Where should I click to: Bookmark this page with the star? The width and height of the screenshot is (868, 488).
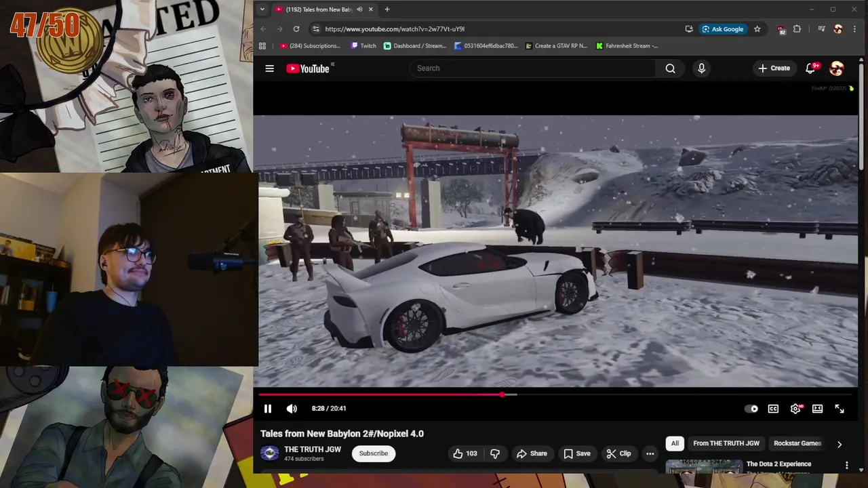pyautogui.click(x=757, y=29)
